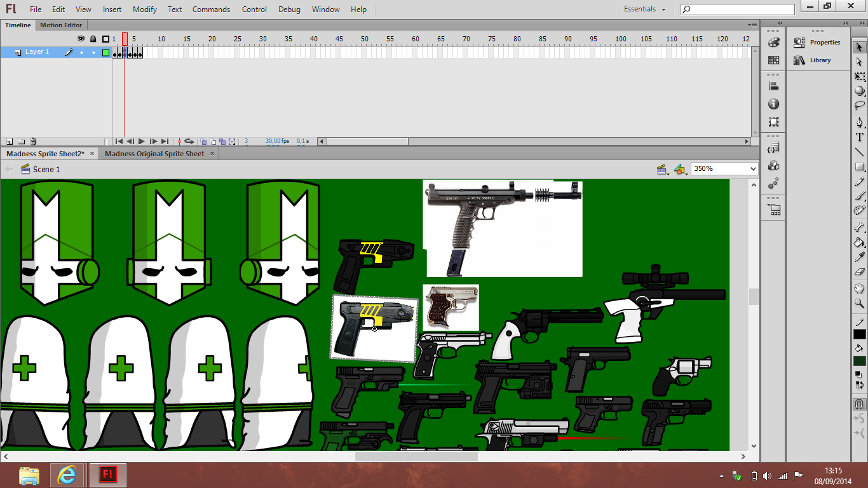Open the Edit Symbols dropdown

pyautogui.click(x=680, y=170)
